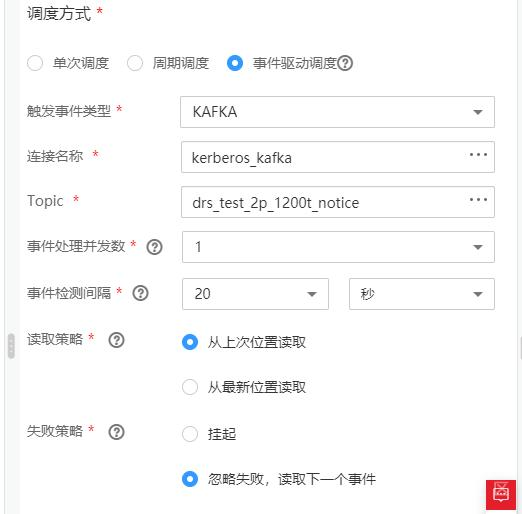This screenshot has height=514, width=522.
Task: Open help icon beside 事件驱动调度
Action: [x=345, y=63]
